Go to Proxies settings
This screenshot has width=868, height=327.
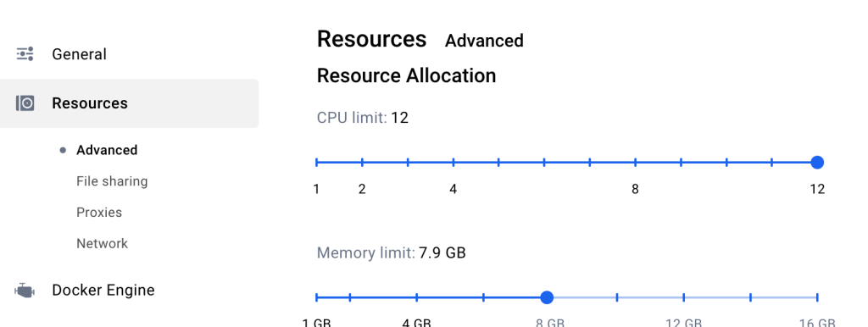pos(99,213)
